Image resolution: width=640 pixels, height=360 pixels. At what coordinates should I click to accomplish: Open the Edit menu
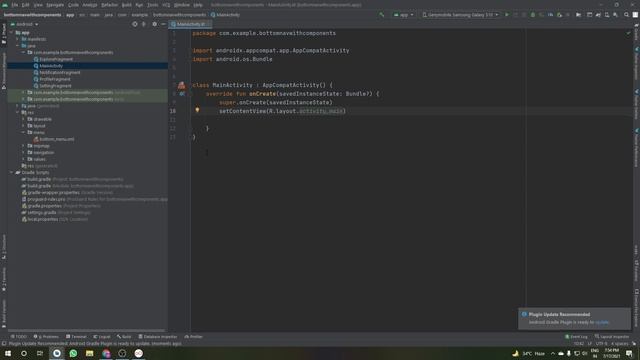[25, 5]
